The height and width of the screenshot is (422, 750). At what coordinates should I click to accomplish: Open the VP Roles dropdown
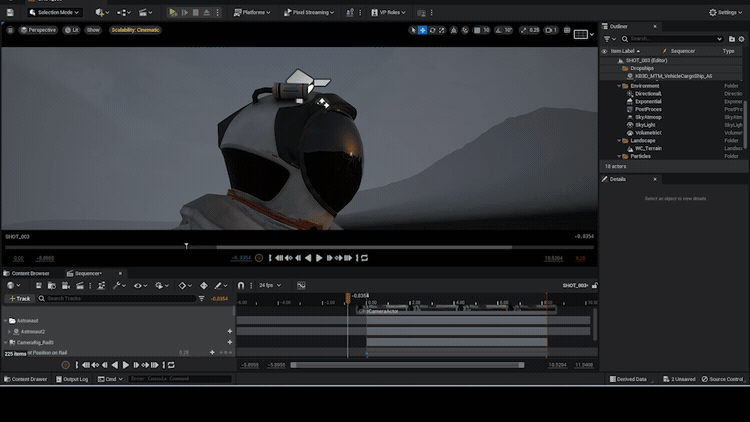coord(388,12)
